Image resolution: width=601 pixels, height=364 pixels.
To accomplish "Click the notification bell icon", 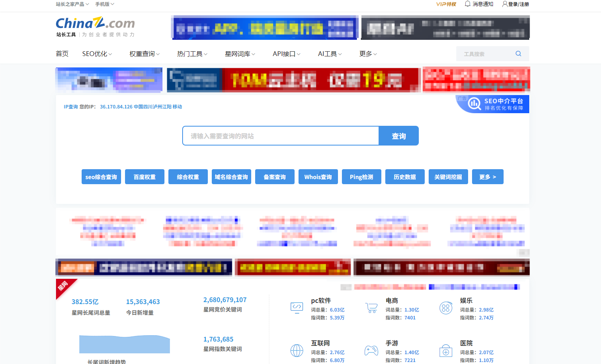I will tap(468, 4).
